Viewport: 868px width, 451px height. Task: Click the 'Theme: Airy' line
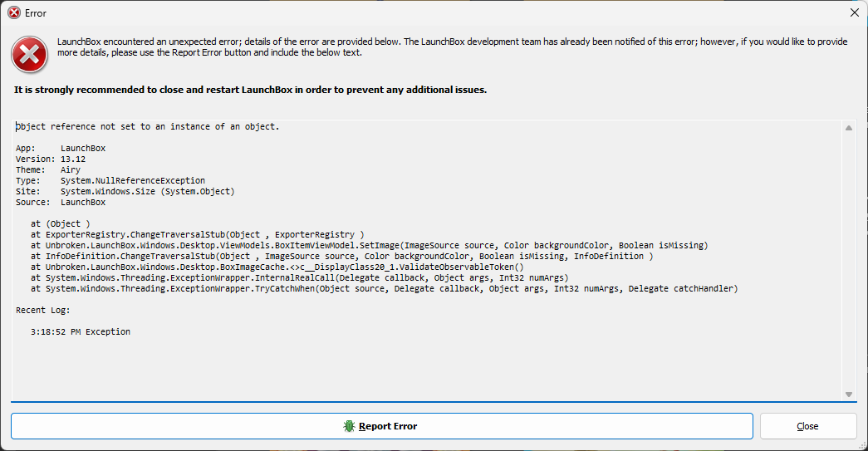coord(48,170)
